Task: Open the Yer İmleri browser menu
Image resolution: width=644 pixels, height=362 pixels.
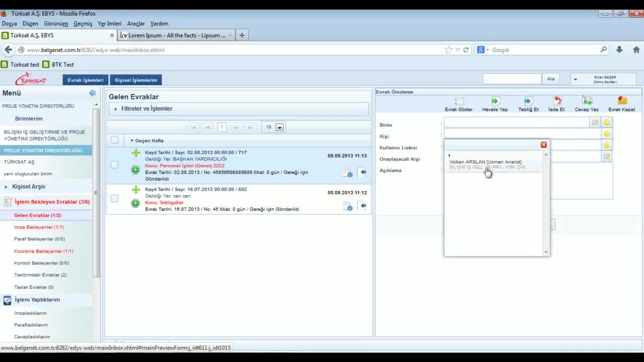Action: click(109, 24)
